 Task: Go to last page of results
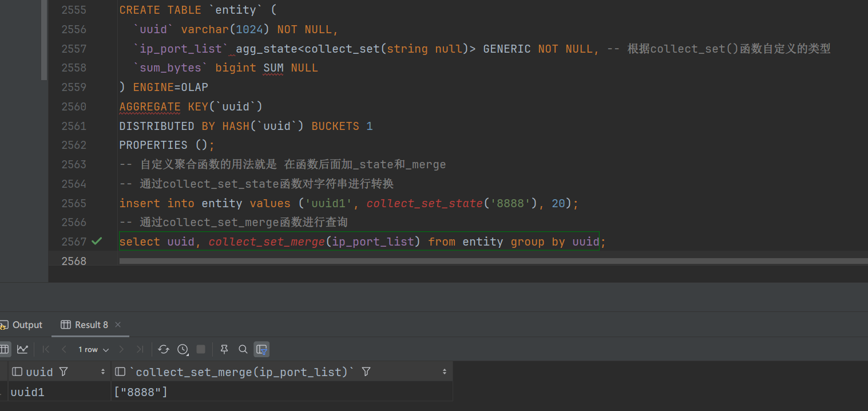click(139, 349)
